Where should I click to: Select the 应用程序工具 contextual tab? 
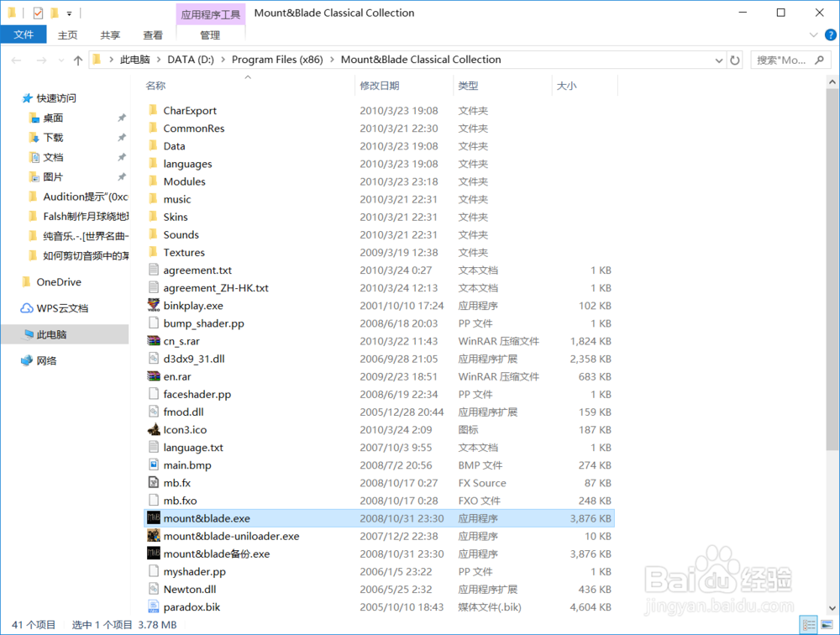coord(211,14)
